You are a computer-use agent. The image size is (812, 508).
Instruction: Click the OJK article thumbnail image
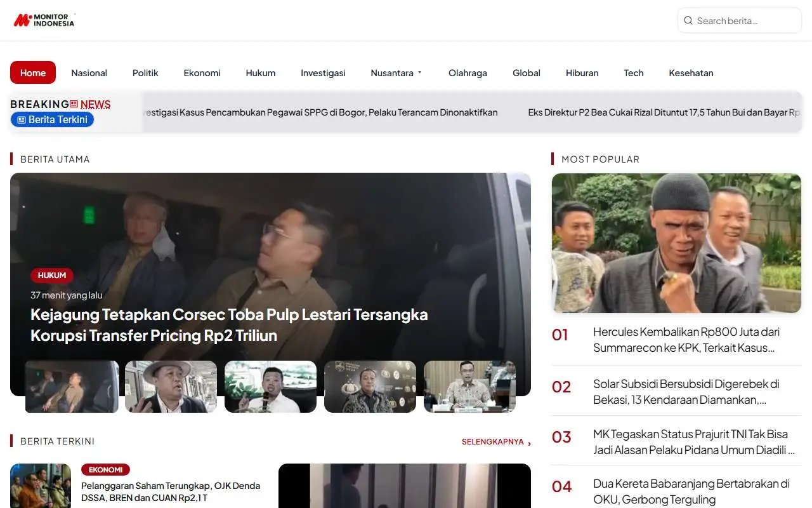click(x=41, y=486)
